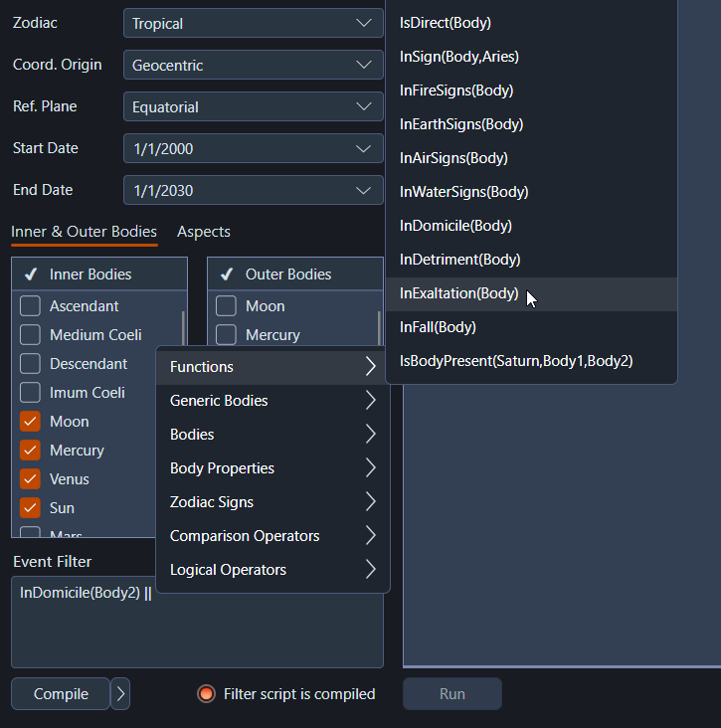This screenshot has height=728, width=721.
Task: Switch to the Aspects tab
Action: (x=203, y=232)
